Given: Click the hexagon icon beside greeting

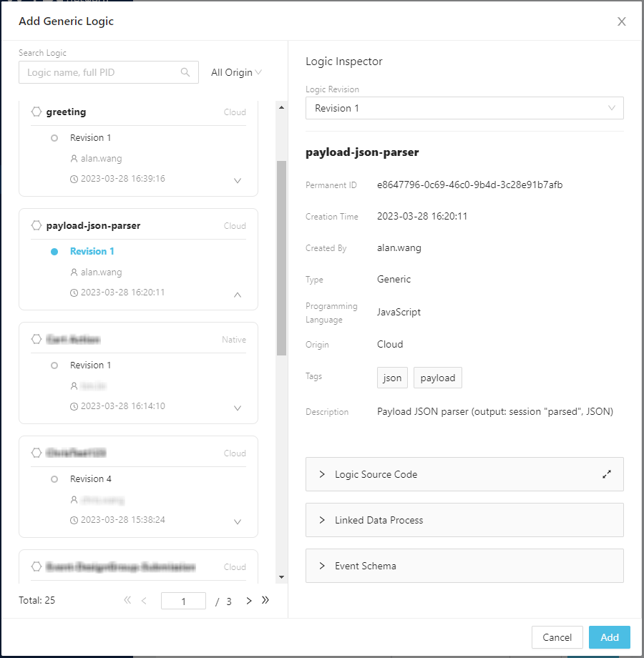Looking at the screenshot, I should coord(36,112).
